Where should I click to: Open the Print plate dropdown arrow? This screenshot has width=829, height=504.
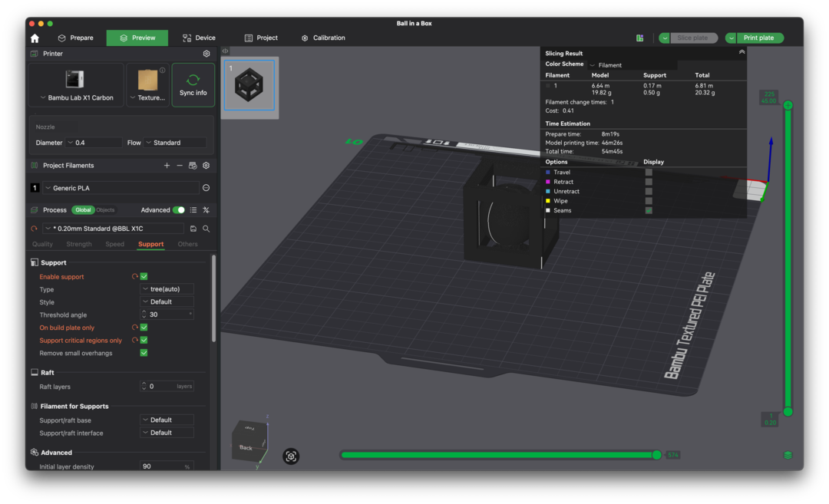pos(732,38)
